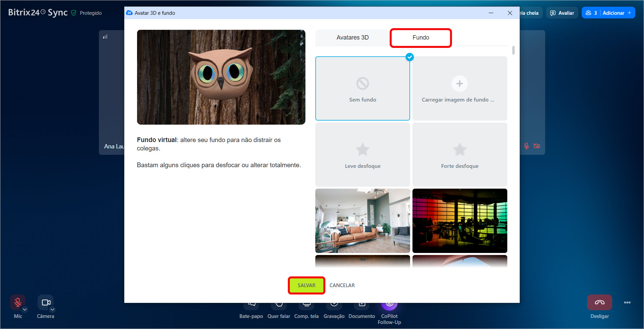
Task: Toggle the Câmera icon
Action: [x=45, y=302]
